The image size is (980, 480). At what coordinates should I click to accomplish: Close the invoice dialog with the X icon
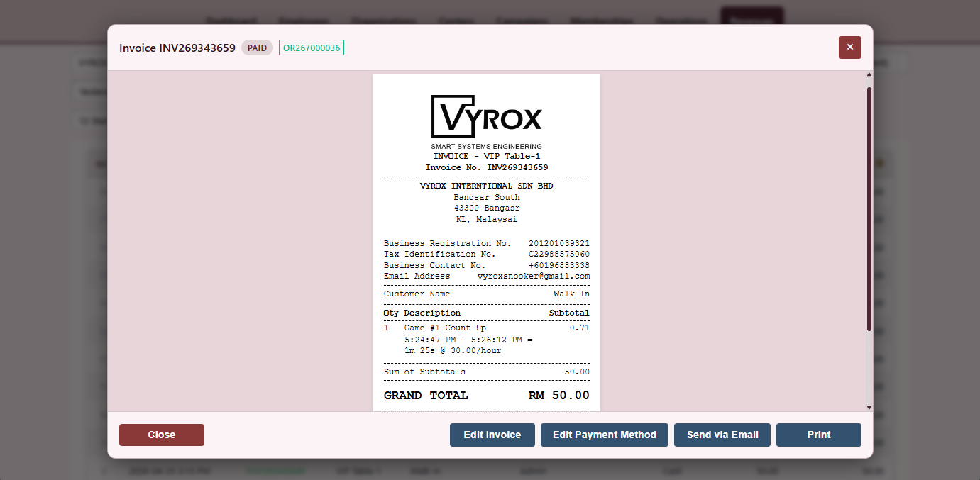849,48
